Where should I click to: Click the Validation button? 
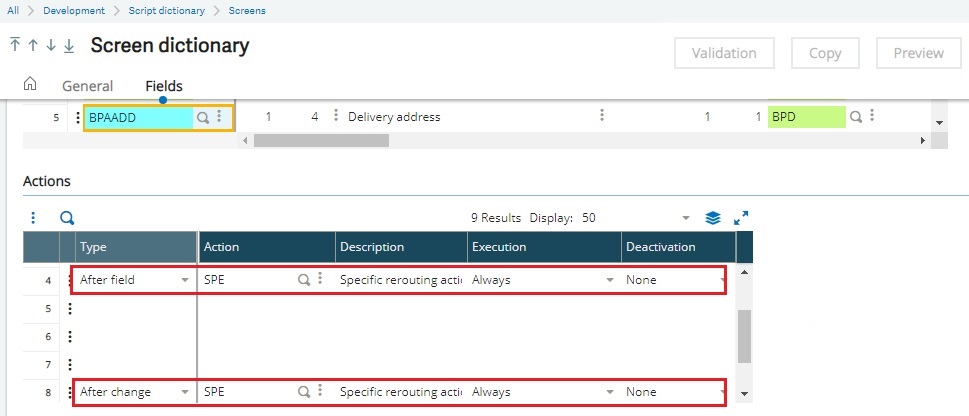pos(724,53)
